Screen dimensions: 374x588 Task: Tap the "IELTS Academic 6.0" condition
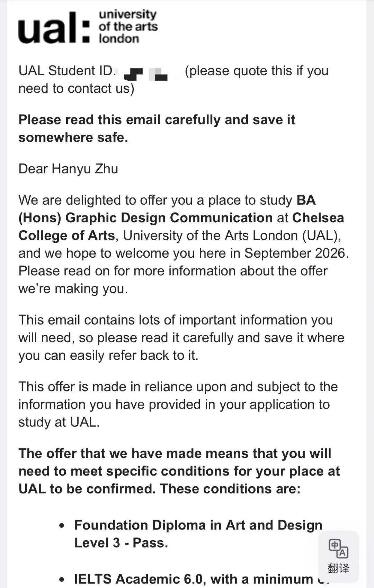click(141, 579)
